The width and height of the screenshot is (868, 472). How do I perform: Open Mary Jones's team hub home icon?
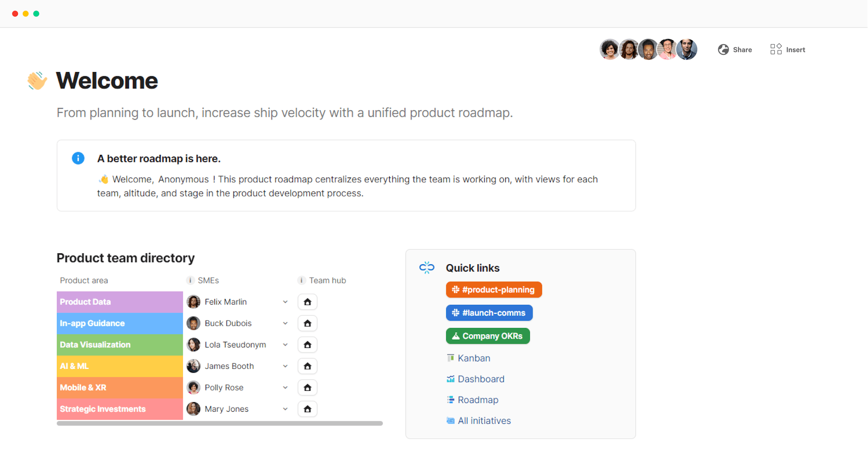(307, 409)
